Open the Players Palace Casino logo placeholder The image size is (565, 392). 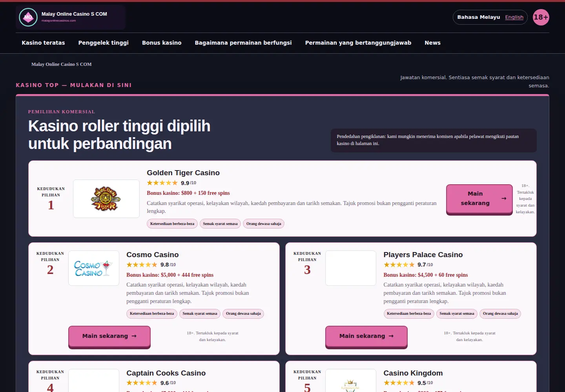click(x=351, y=268)
